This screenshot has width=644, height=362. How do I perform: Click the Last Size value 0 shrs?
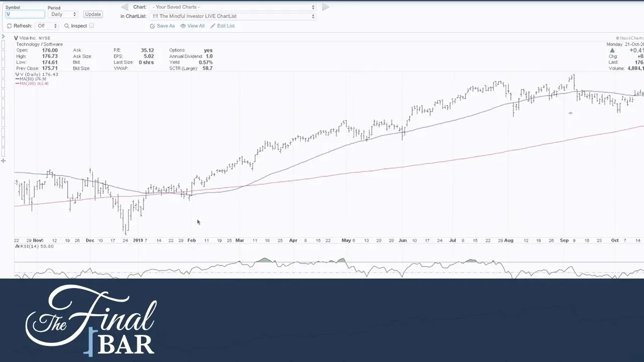tap(146, 62)
